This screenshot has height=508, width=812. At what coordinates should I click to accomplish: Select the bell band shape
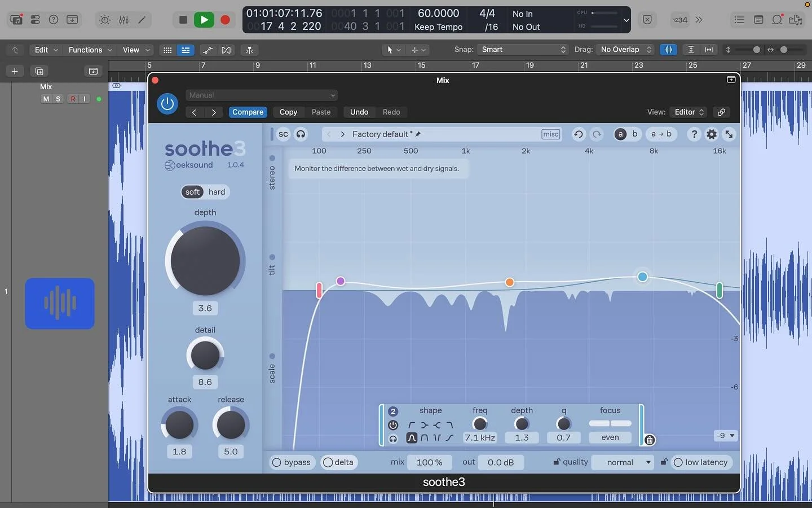point(412,438)
